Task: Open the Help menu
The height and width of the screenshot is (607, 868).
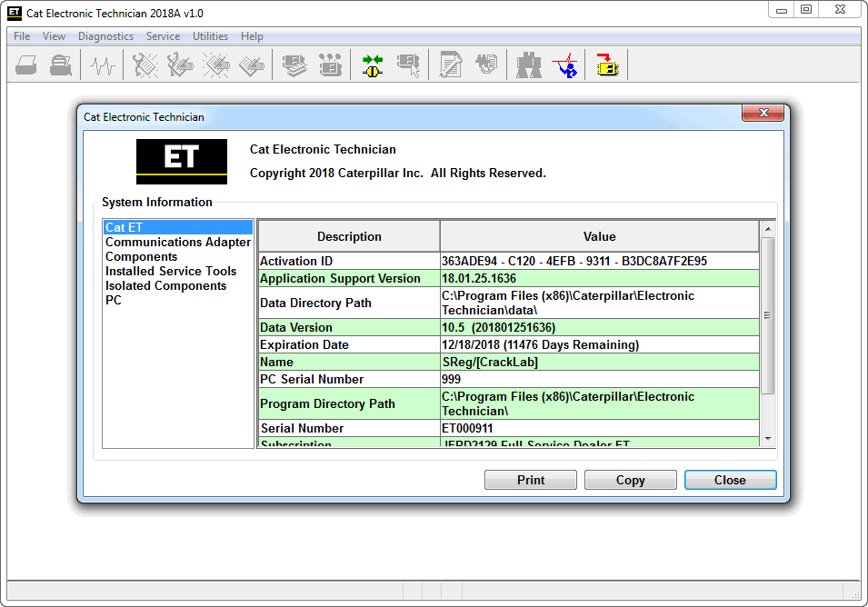Action: [252, 36]
